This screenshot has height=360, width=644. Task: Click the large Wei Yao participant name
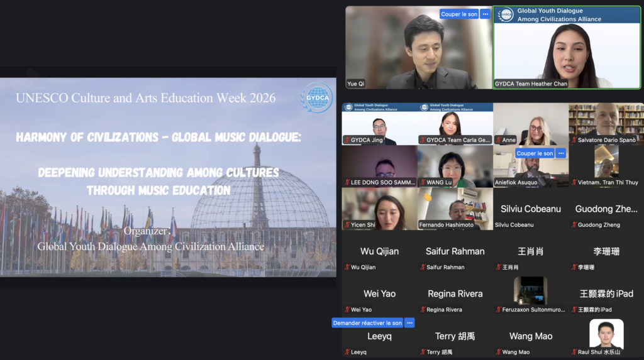379,293
